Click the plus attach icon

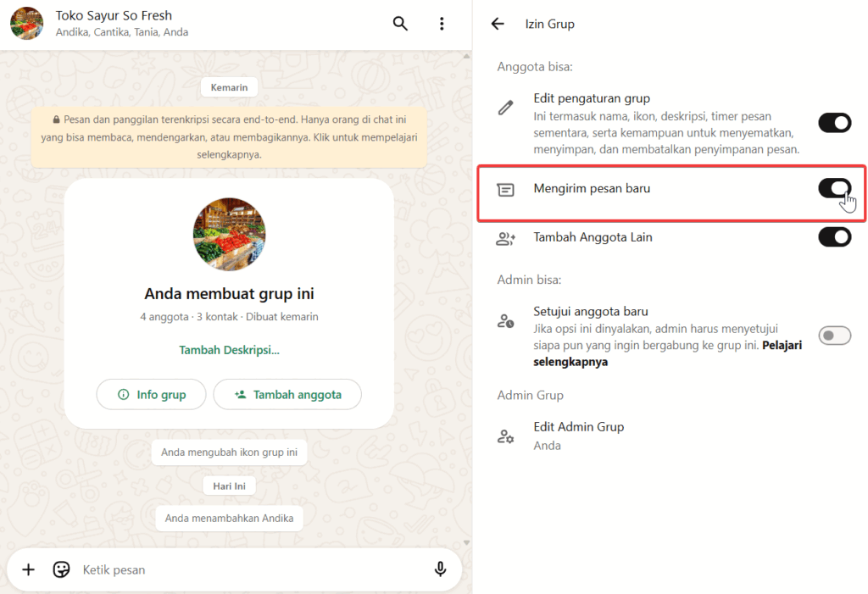tap(28, 569)
